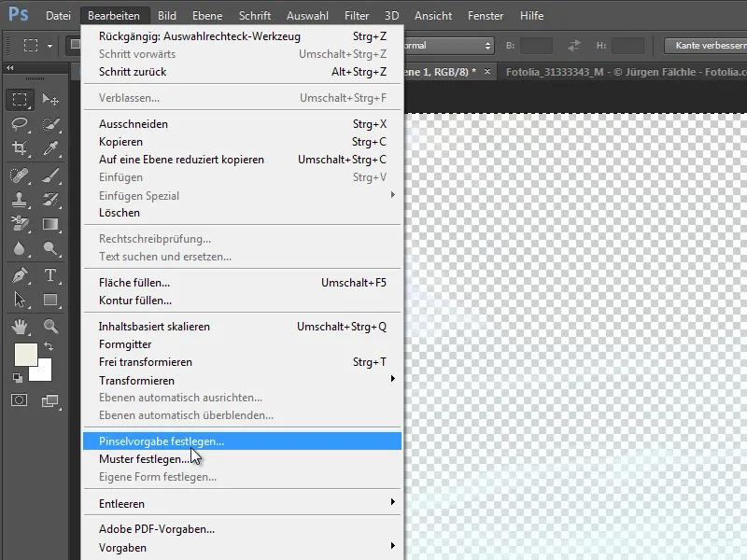Image resolution: width=747 pixels, height=560 pixels.
Task: Expand the Entleeren submenu
Action: [392, 501]
